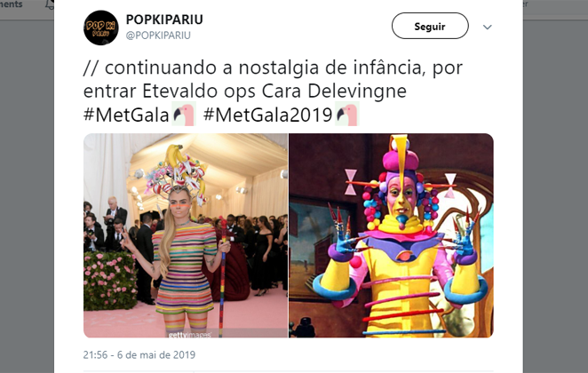
Task: Open the #MetGala hashtag
Action: click(x=126, y=115)
